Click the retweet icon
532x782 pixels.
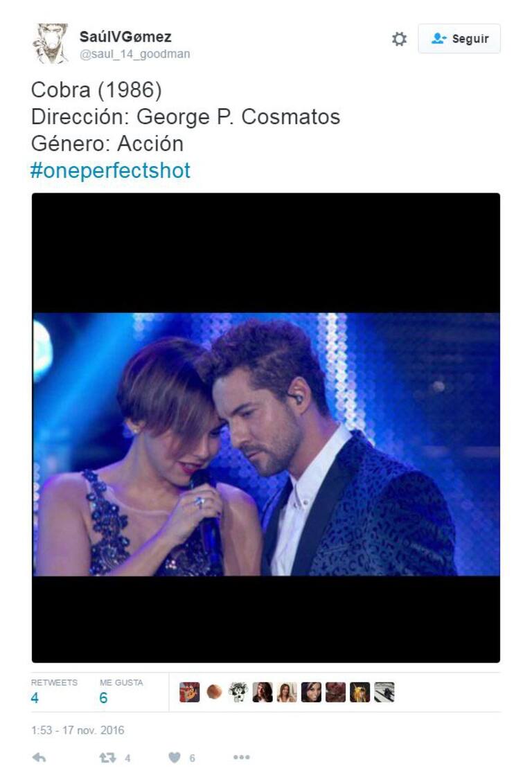[107, 758]
